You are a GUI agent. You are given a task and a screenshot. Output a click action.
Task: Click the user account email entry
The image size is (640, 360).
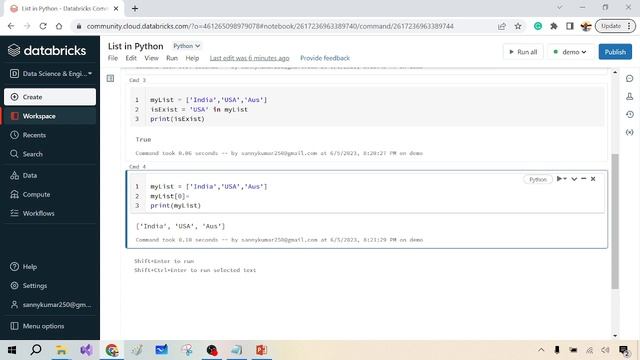tap(50, 304)
